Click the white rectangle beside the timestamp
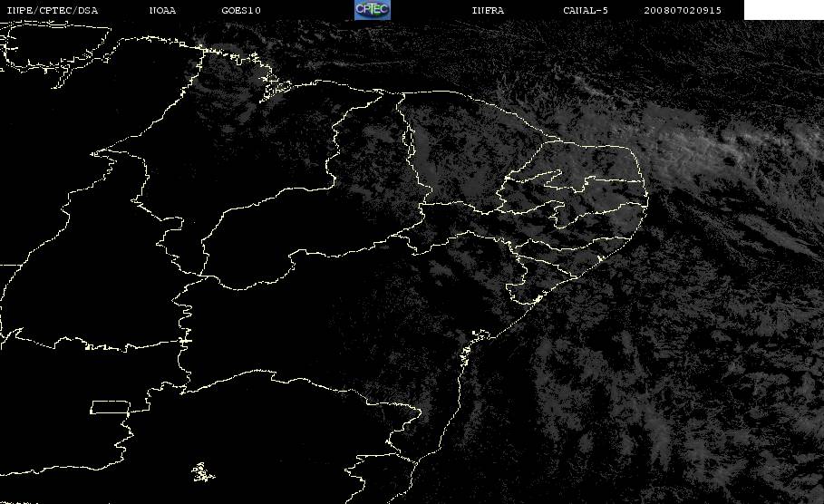Viewport: 824px width, 504px height. coord(783,10)
